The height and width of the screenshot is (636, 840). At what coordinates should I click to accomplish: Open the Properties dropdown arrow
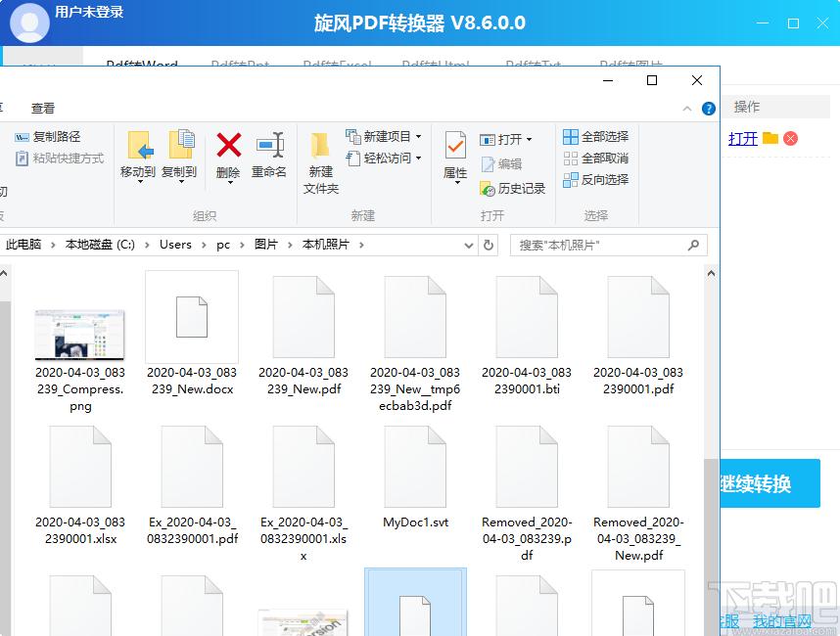[x=457, y=183]
